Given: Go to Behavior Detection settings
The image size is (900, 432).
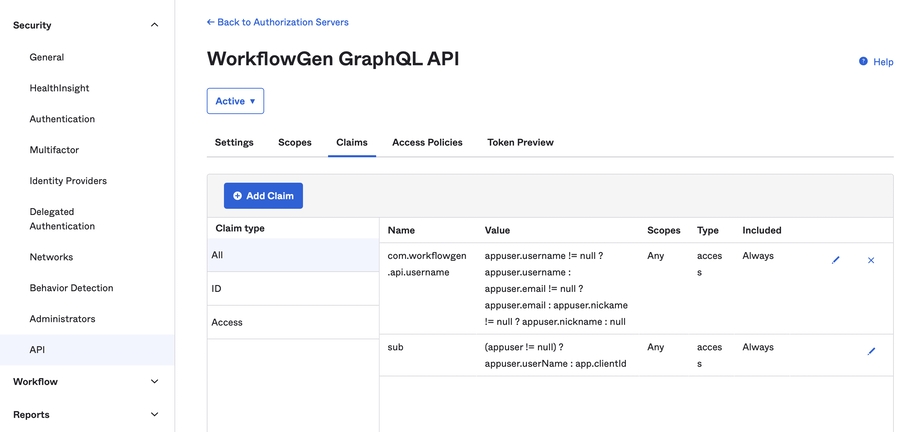Looking at the screenshot, I should click(71, 288).
